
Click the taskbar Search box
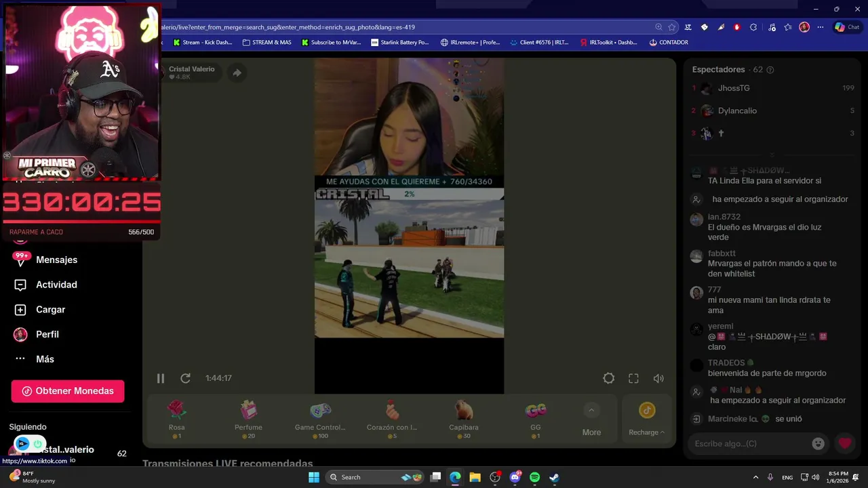point(375,477)
